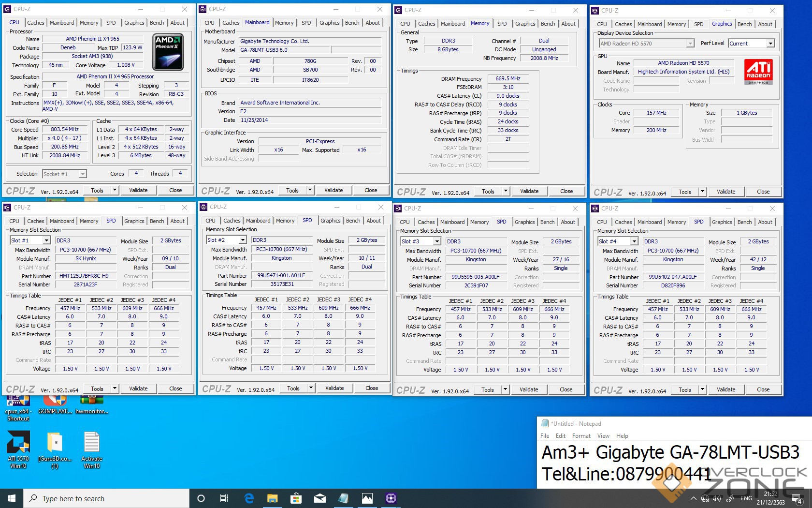Open Cortana circle icon in taskbar
This screenshot has width=812, height=508.
click(201, 498)
